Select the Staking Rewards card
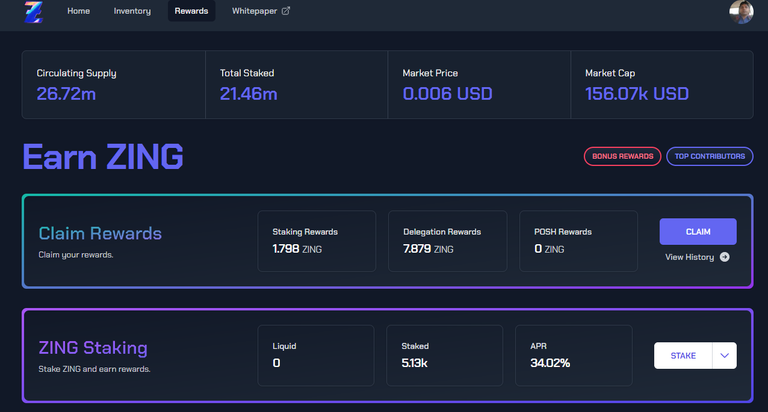Image resolution: width=768 pixels, height=412 pixels. click(x=317, y=241)
